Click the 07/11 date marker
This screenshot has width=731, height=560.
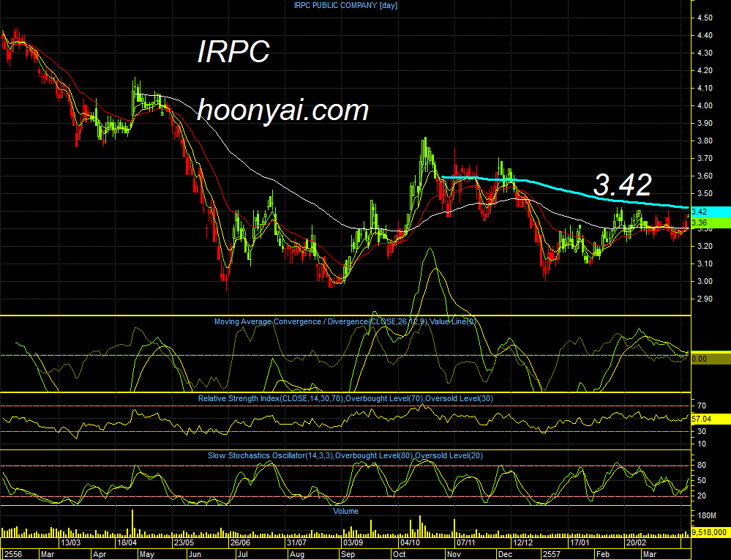click(x=466, y=542)
